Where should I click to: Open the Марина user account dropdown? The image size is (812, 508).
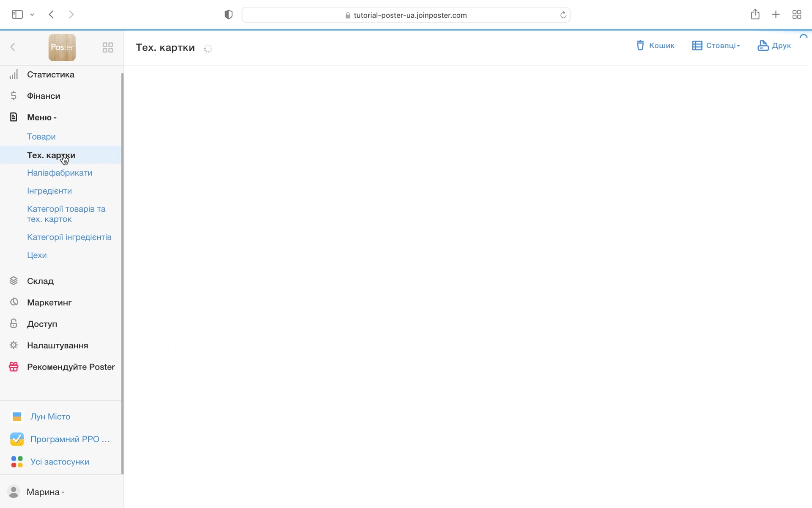tap(45, 492)
